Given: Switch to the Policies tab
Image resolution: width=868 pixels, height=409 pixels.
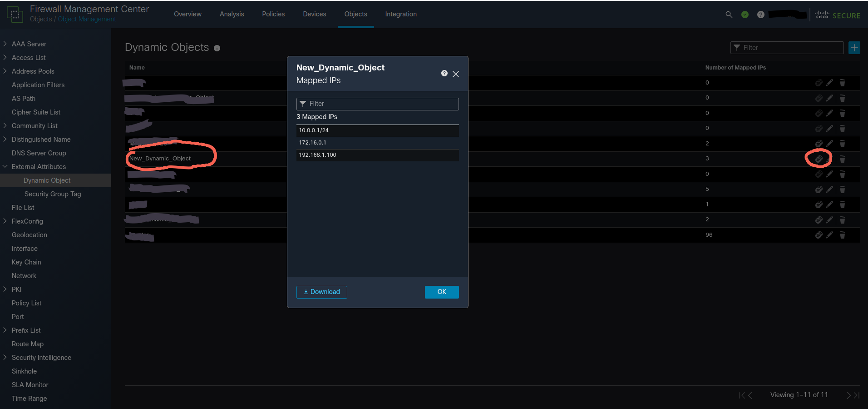Looking at the screenshot, I should point(273,14).
